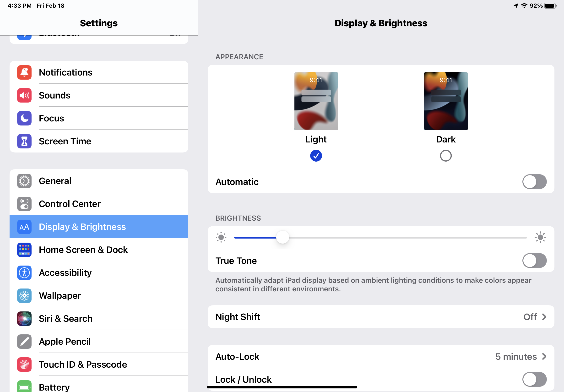This screenshot has height=392, width=564.
Task: Turn on True Tone switch
Action: click(534, 261)
